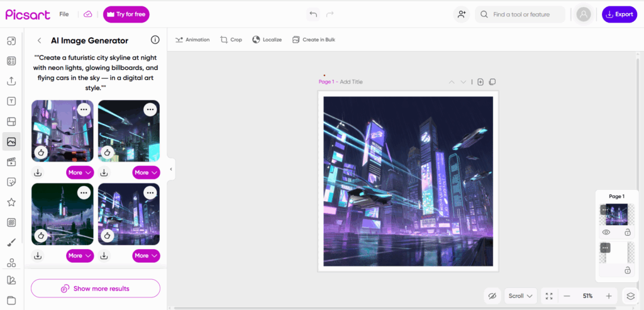The height and width of the screenshot is (310, 644).
Task: Open the user profile avatar
Action: coord(583,14)
